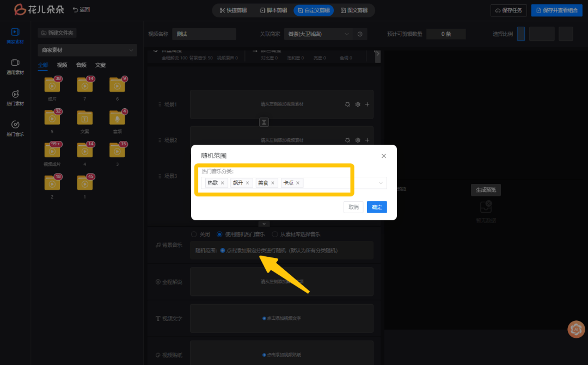
Task: Choose the square aspect ratio box
Action: pos(566,34)
